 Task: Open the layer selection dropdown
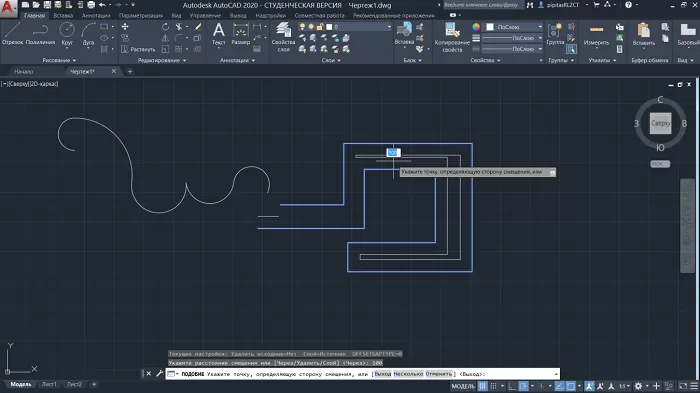click(389, 27)
